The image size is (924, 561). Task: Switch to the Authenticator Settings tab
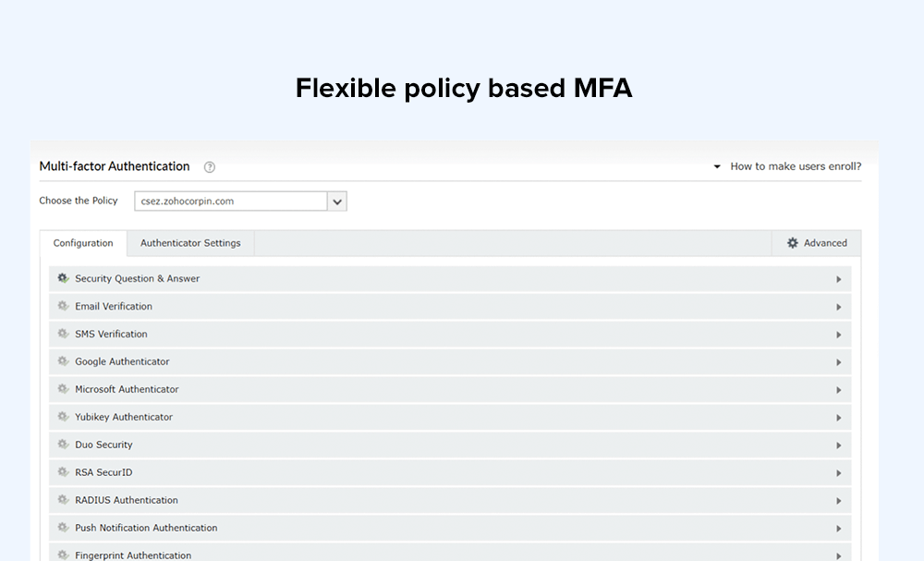(x=190, y=243)
